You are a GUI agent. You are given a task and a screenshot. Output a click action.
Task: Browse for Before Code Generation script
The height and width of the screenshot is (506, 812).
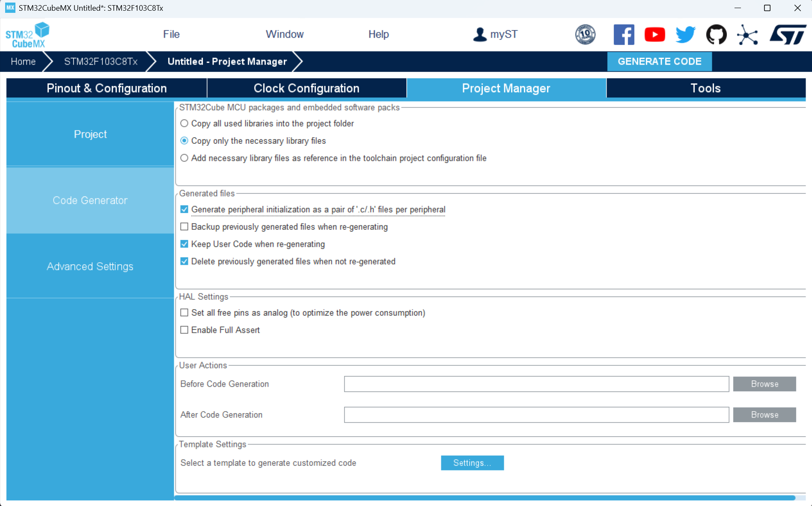click(x=764, y=384)
